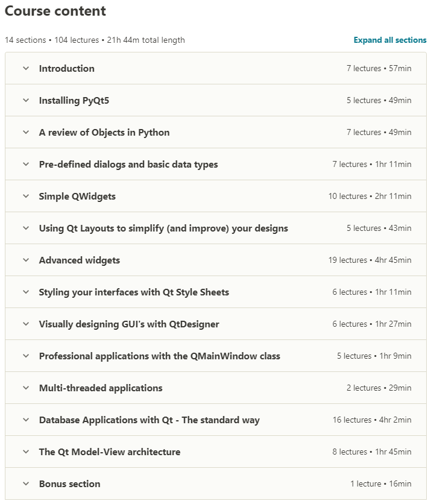Expand the Multi-threaded applications chevron

click(x=26, y=388)
